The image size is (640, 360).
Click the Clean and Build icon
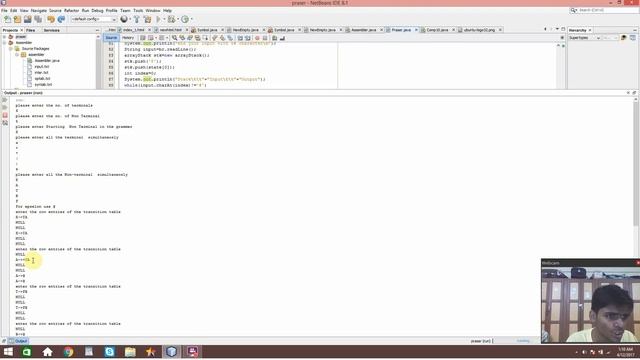point(147,19)
